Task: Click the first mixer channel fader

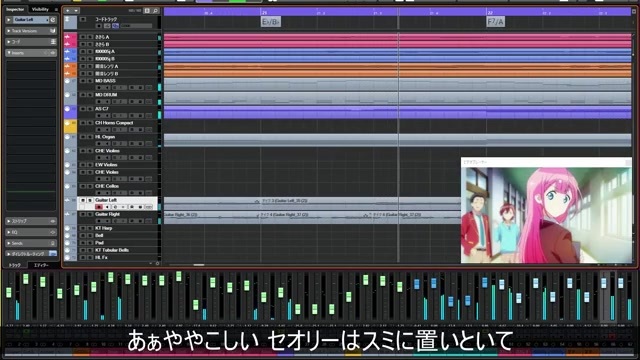Action: click(9, 292)
